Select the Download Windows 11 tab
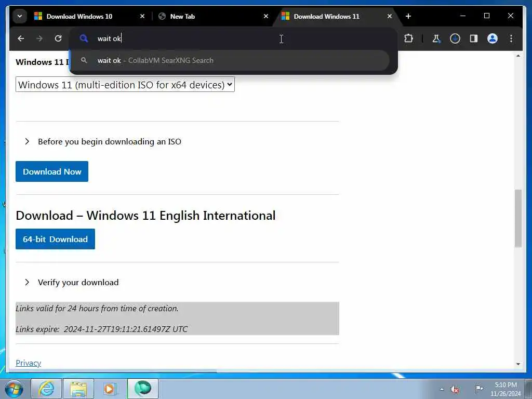 [x=336, y=16]
